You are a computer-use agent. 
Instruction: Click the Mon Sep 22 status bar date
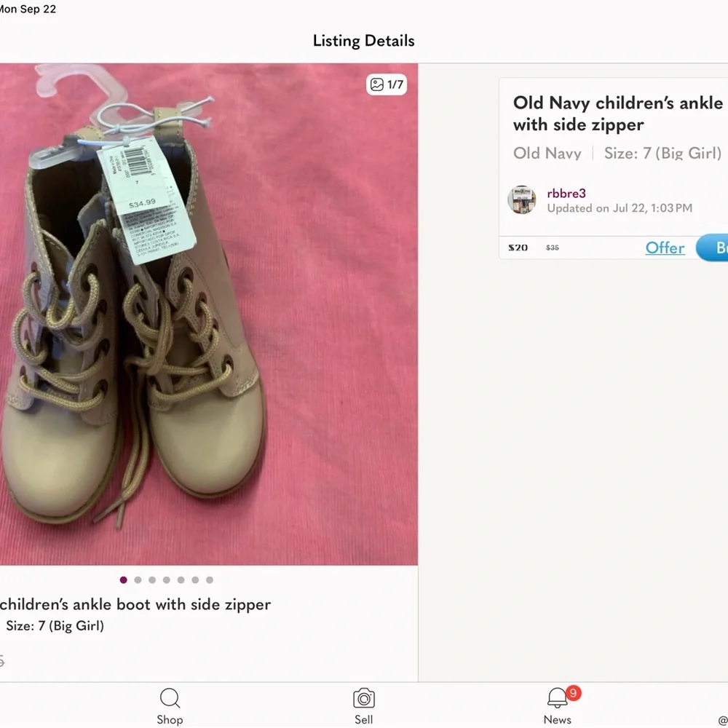pos(28,9)
